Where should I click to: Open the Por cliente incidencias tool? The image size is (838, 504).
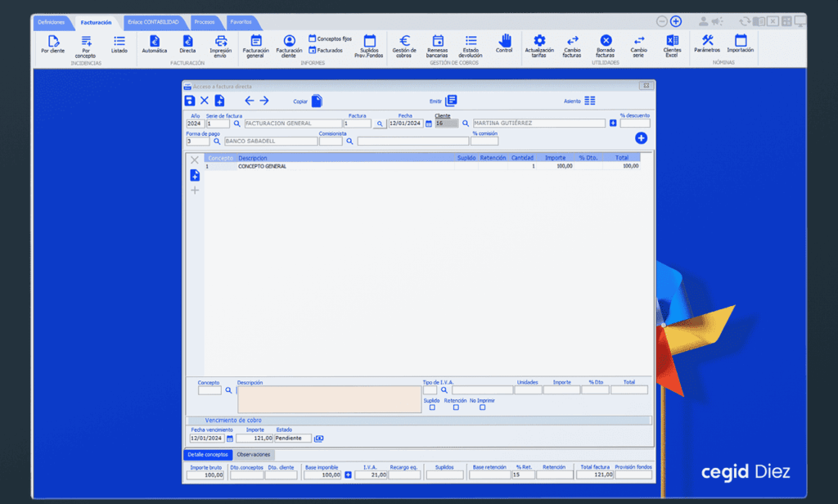pyautogui.click(x=53, y=44)
